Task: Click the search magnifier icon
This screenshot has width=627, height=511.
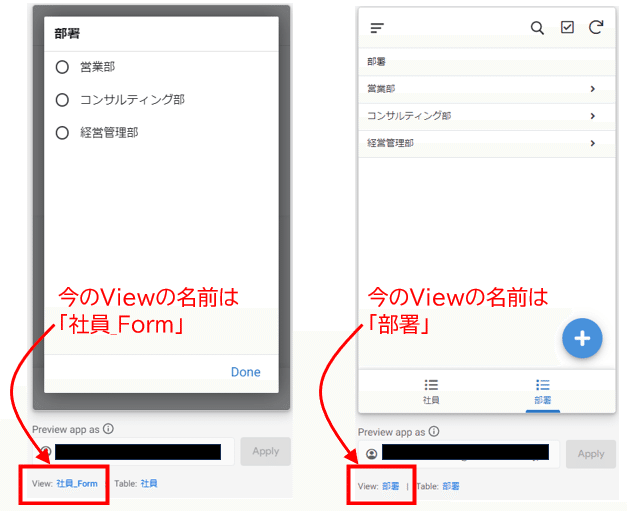Action: (537, 28)
